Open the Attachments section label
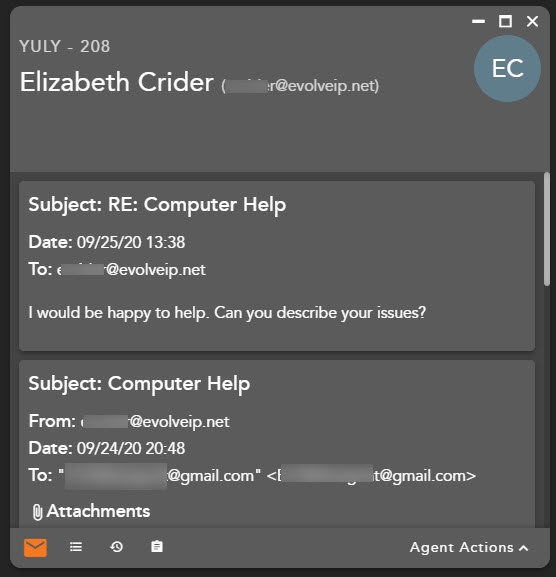This screenshot has width=556, height=577. click(98, 511)
